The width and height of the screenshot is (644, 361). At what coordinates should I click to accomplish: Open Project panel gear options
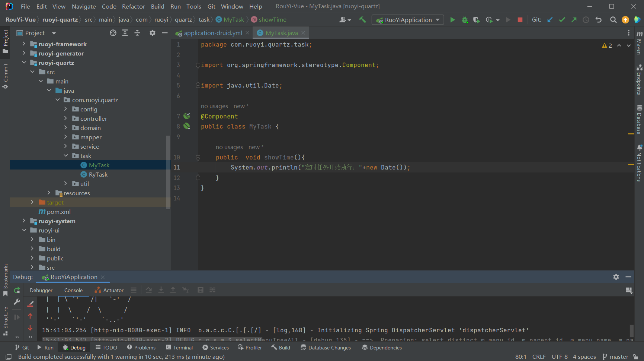click(x=153, y=33)
